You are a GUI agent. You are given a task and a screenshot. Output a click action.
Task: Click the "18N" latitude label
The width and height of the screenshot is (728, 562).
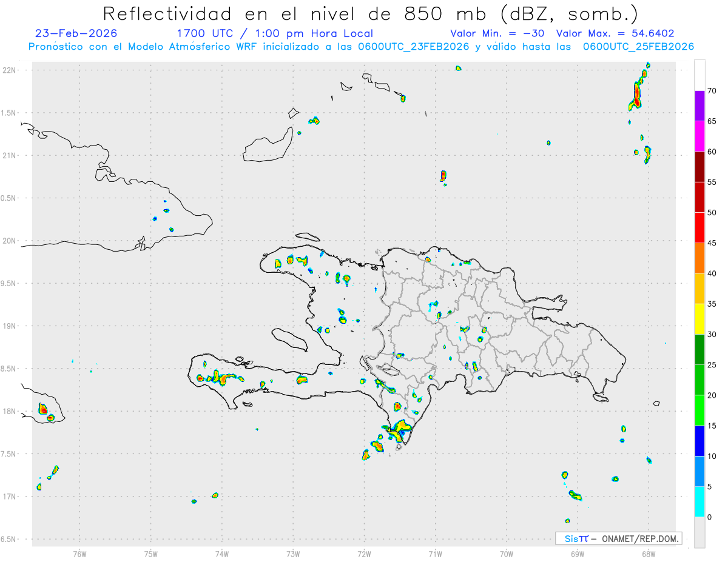click(x=9, y=411)
